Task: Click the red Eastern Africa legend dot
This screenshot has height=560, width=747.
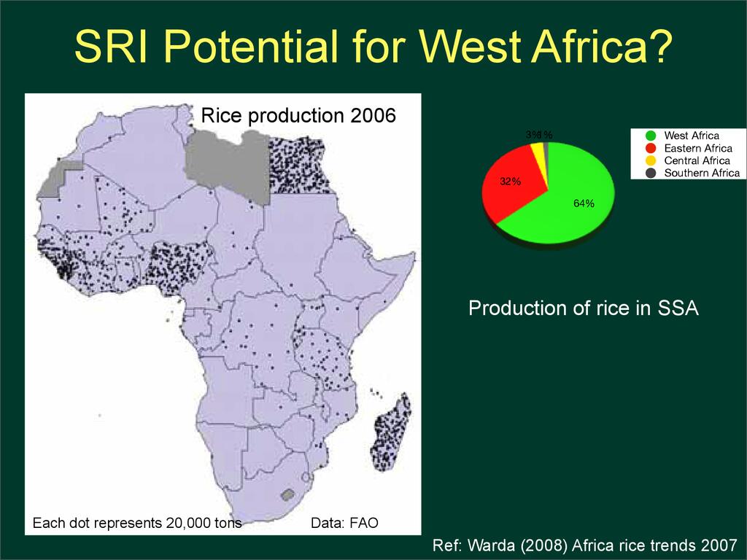Action: tap(650, 148)
